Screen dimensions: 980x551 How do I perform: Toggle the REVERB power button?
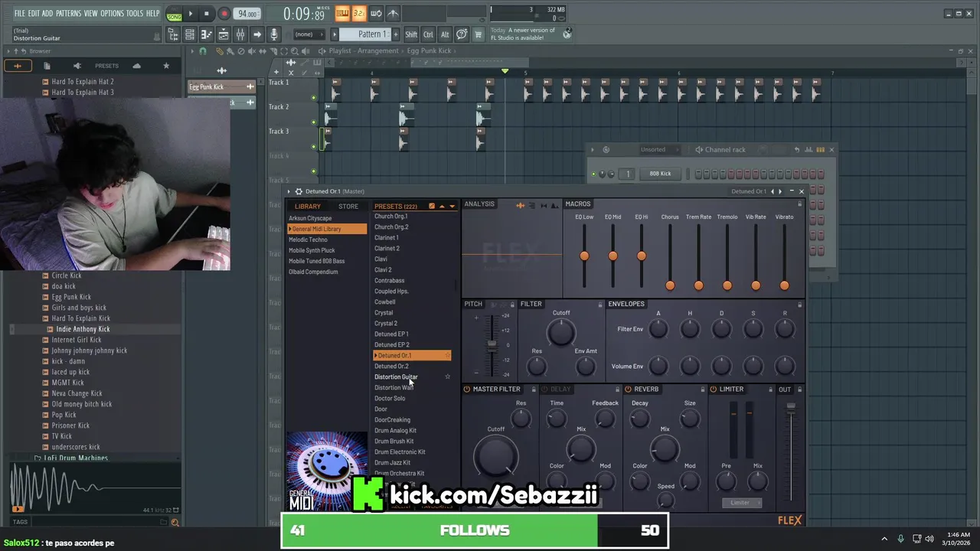(628, 390)
